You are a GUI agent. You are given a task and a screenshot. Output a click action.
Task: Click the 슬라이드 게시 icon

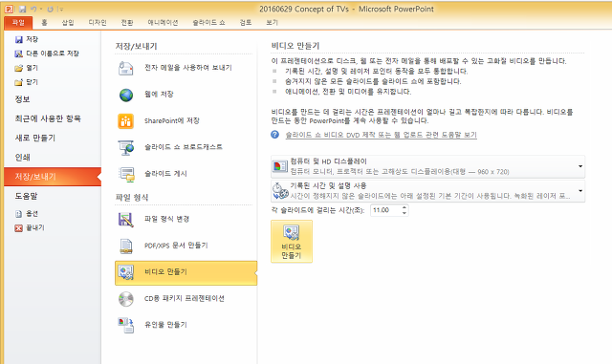[127, 174]
